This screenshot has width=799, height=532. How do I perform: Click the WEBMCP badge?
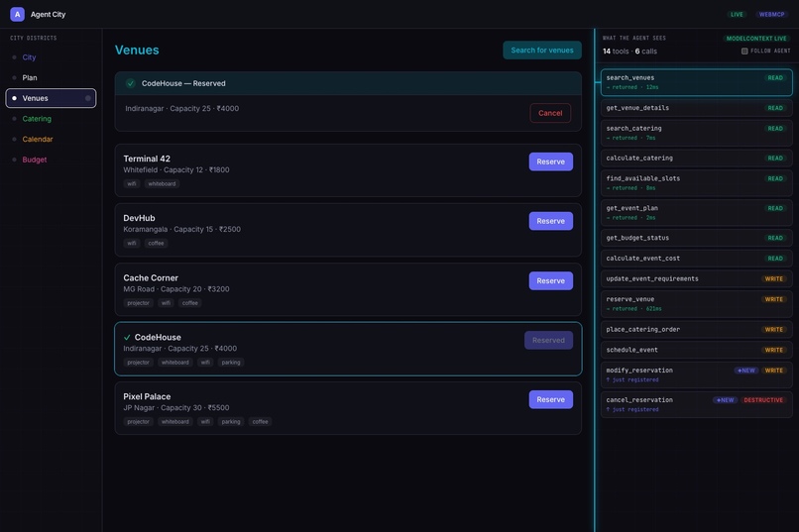coord(771,14)
